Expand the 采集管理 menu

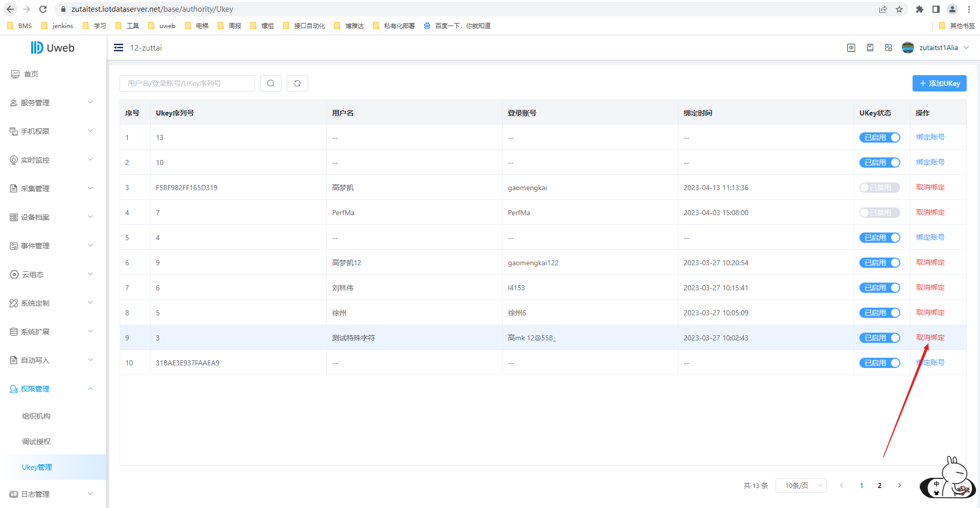point(53,189)
